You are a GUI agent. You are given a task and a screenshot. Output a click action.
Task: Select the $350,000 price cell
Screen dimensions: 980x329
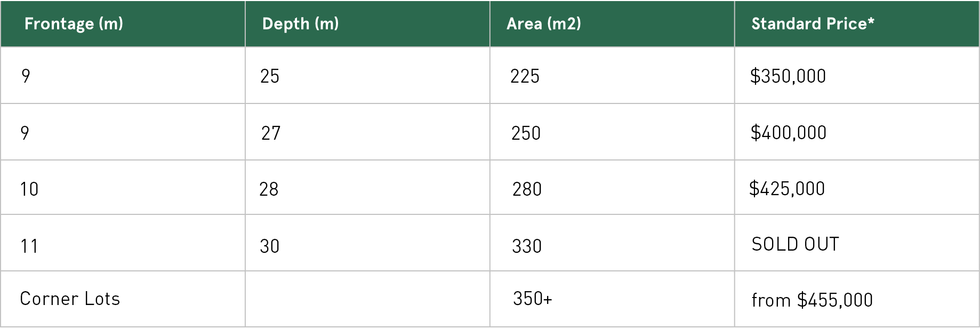click(788, 76)
